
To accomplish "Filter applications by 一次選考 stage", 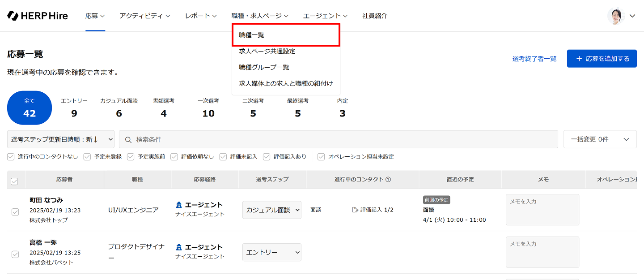I will point(208,108).
